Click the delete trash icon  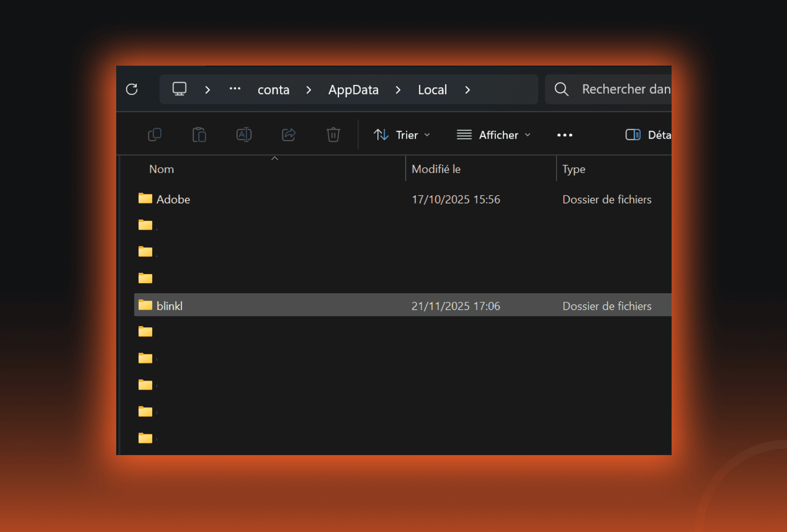[x=333, y=135]
